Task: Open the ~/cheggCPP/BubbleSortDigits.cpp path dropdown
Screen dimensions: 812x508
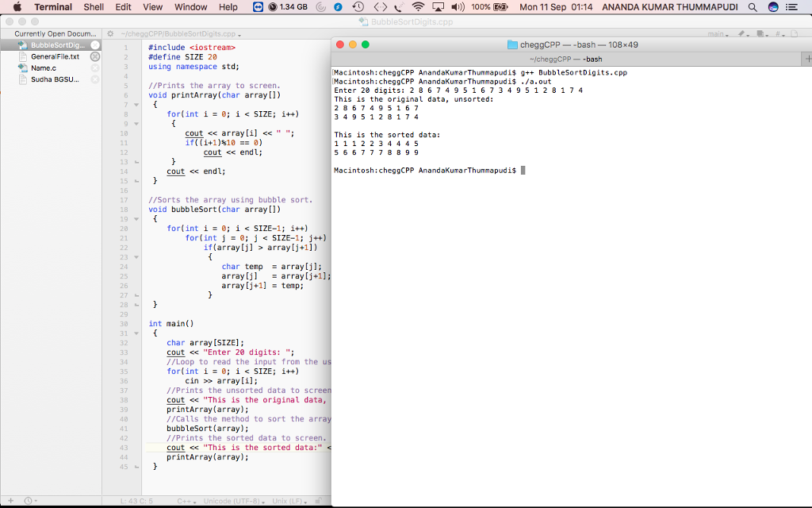Action: click(181, 33)
